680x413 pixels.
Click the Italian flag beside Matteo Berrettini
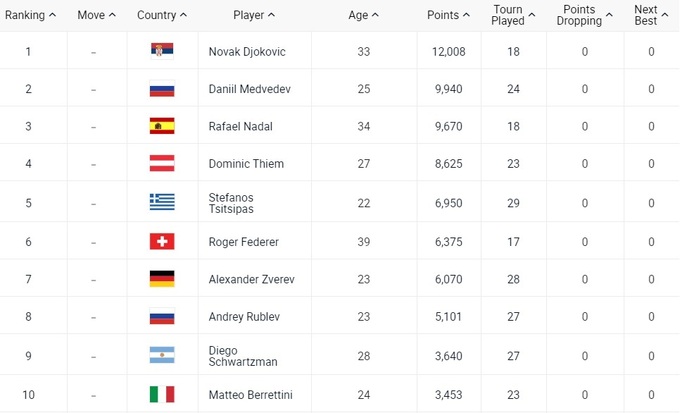(161, 394)
